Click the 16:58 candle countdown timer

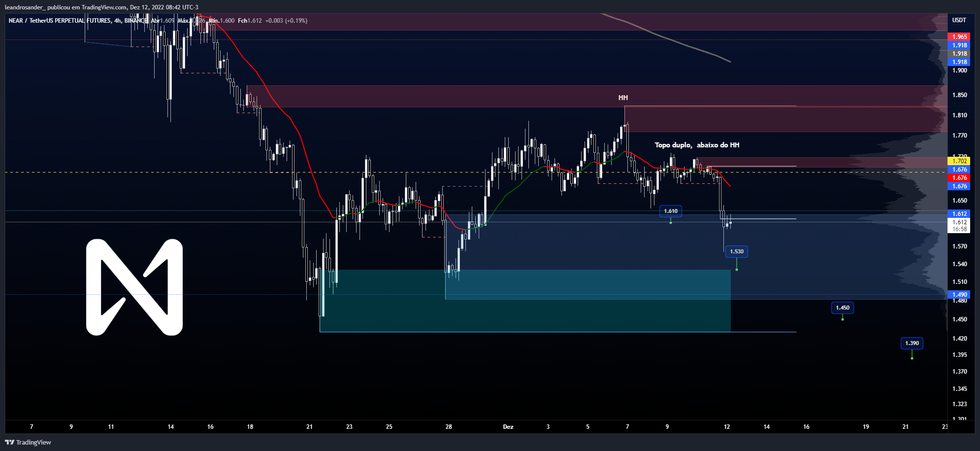tap(959, 229)
